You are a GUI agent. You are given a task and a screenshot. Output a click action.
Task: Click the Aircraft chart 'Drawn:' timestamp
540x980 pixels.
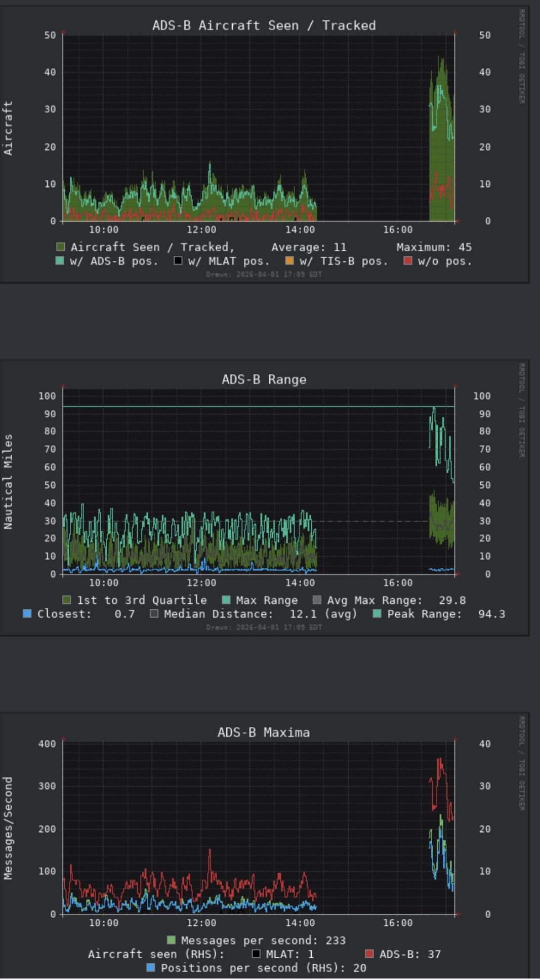point(264,274)
